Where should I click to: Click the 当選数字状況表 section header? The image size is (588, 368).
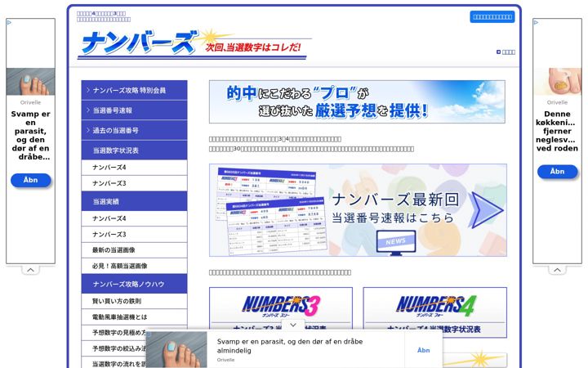click(134, 150)
